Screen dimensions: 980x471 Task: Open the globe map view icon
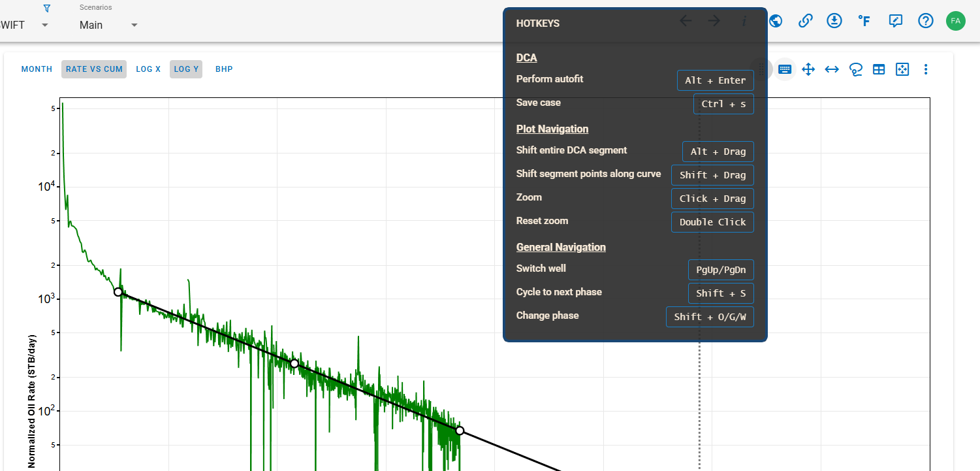[x=776, y=21]
